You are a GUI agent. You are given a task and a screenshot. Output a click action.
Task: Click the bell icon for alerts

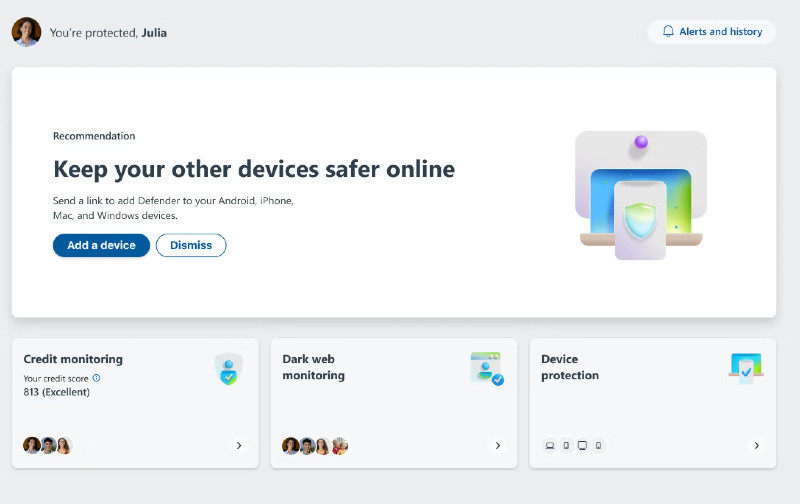pos(668,32)
